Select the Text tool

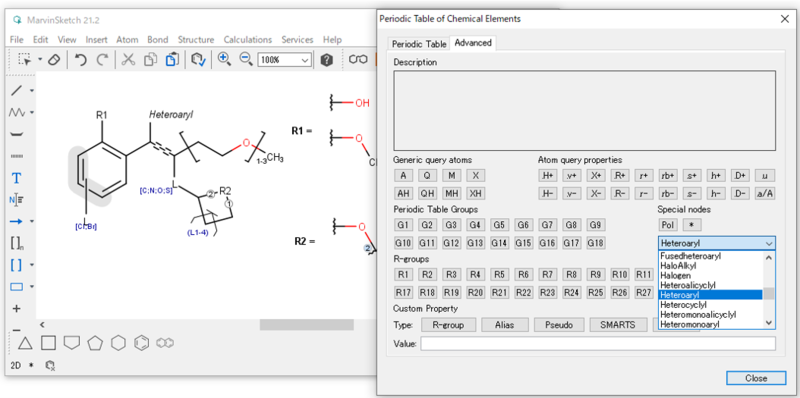pos(17,178)
